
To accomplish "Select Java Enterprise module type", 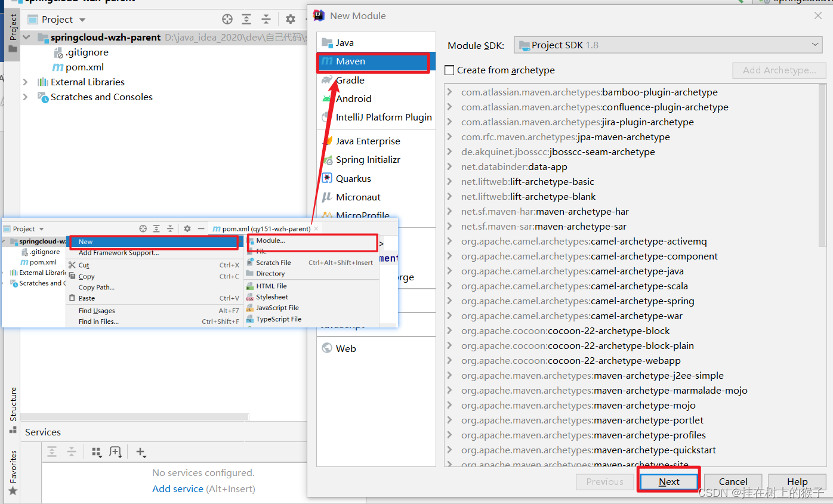I will (x=376, y=141).
